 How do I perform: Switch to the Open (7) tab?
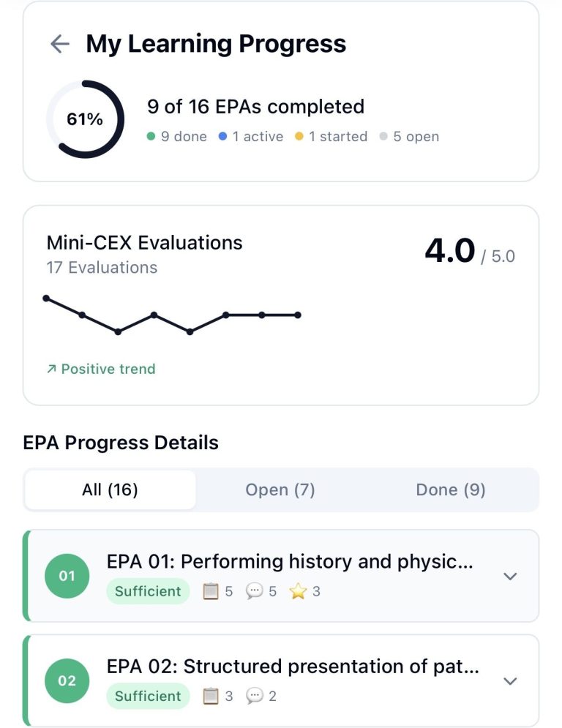coord(280,490)
